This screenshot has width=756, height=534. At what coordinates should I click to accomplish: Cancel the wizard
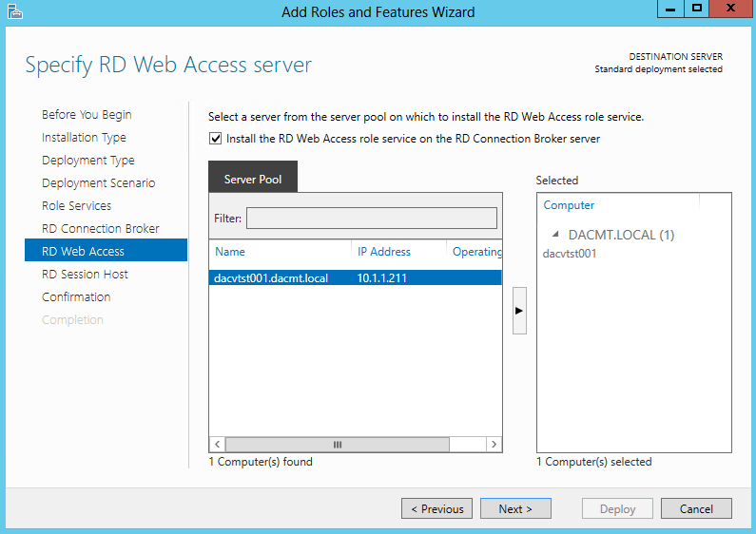pos(696,509)
